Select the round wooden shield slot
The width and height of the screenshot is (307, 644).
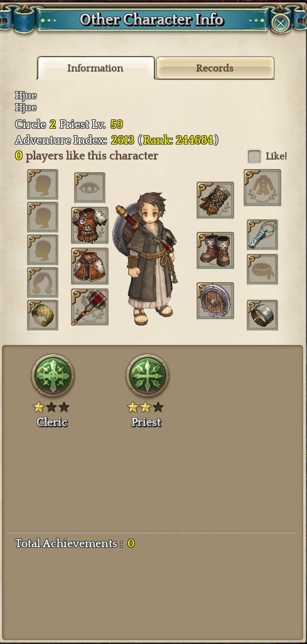(x=215, y=300)
